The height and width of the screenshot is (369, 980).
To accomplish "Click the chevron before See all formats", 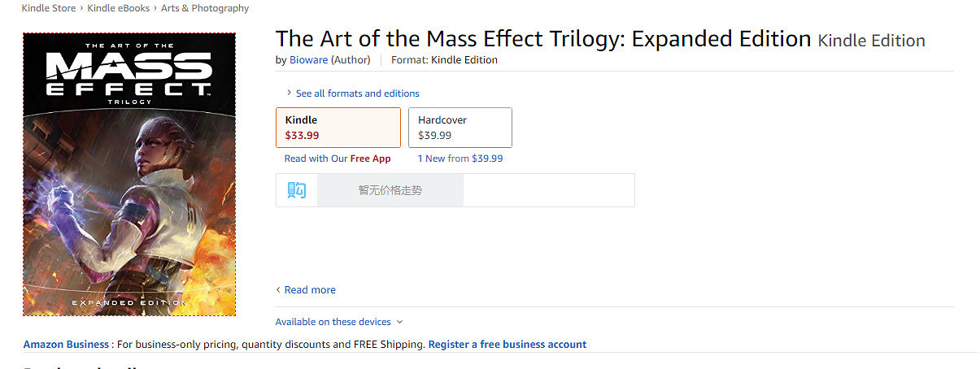I will click(289, 93).
